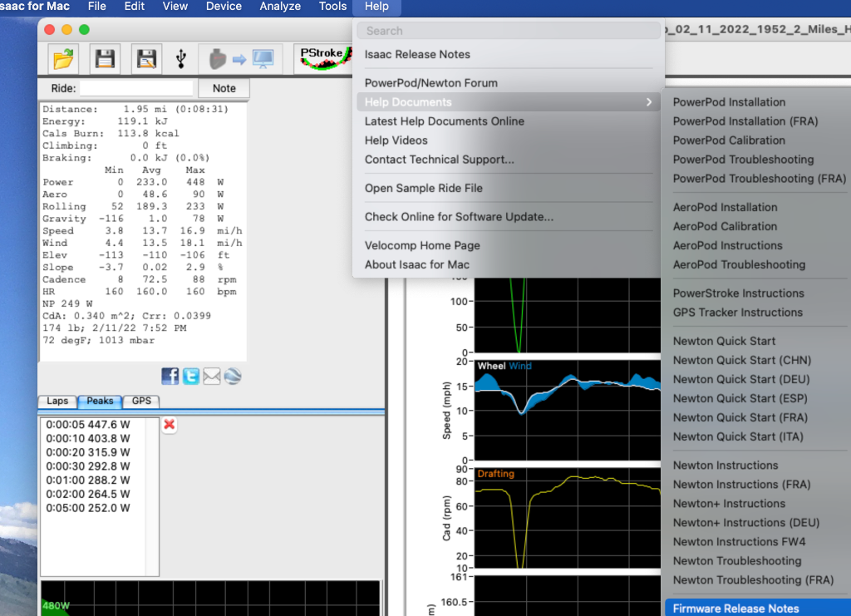Open PowerPod Installation (FRA) document
This screenshot has height=616, width=851.
(x=745, y=121)
